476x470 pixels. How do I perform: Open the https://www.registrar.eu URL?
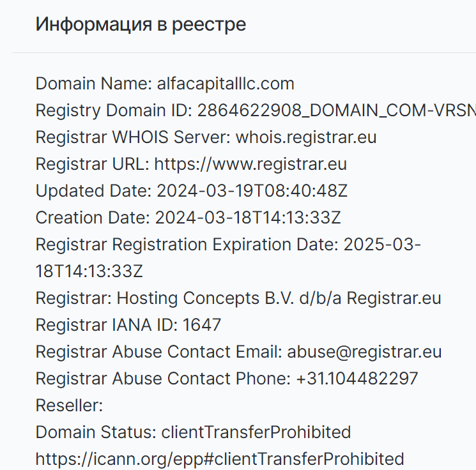coord(250,164)
